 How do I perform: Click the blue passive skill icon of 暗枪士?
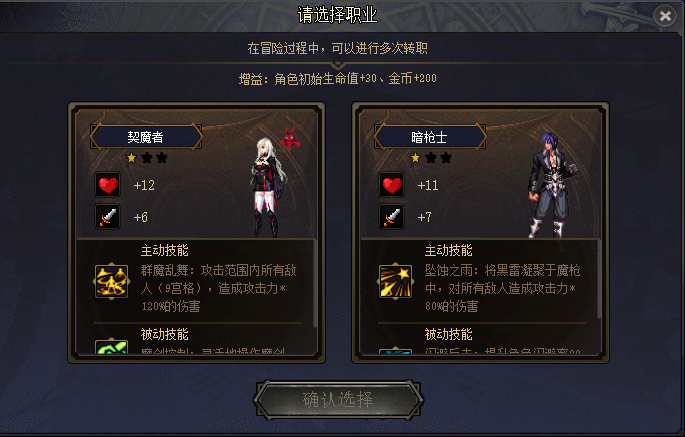pyautogui.click(x=395, y=351)
